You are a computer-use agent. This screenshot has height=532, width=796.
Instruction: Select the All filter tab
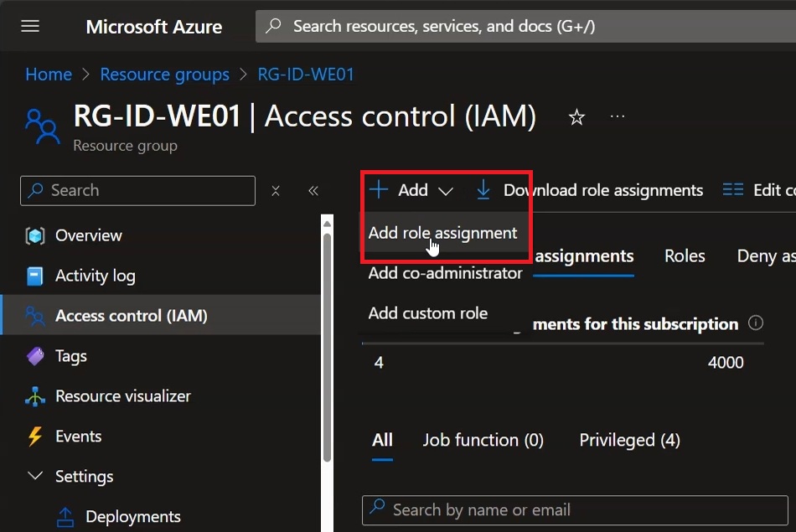(x=382, y=440)
